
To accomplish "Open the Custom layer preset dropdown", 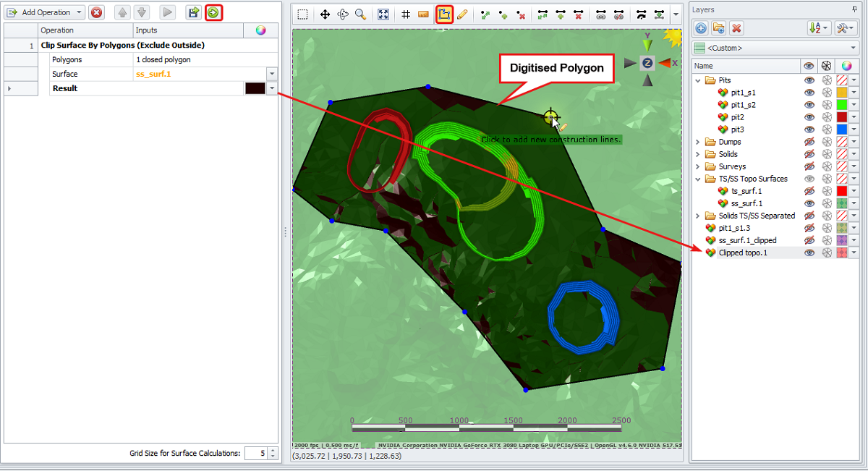I will click(x=854, y=48).
